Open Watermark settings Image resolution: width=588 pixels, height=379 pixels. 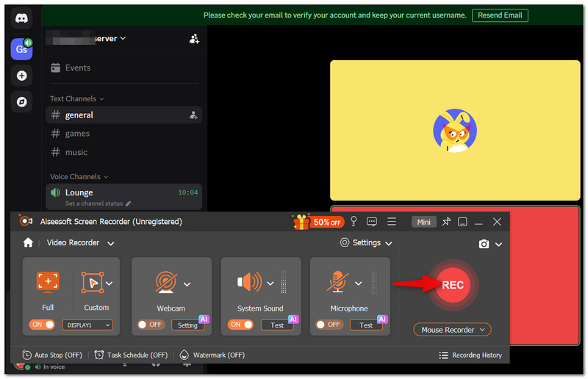(212, 355)
